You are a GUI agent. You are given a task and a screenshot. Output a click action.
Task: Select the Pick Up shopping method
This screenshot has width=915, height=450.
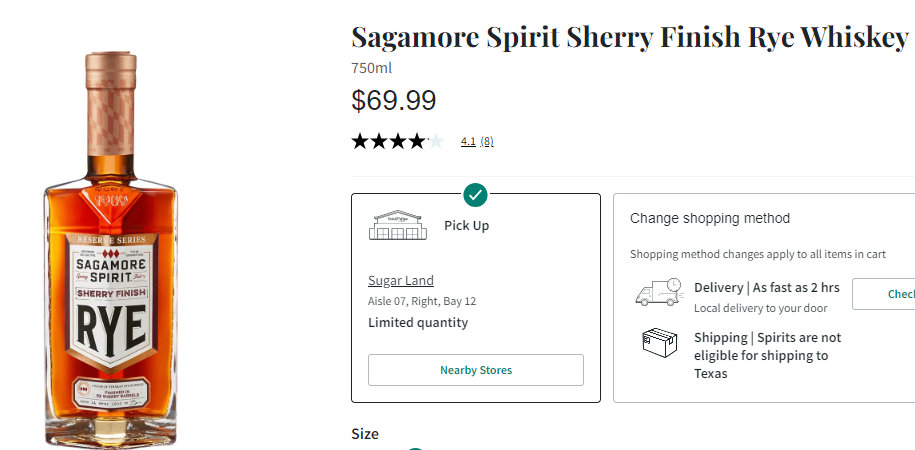click(466, 225)
